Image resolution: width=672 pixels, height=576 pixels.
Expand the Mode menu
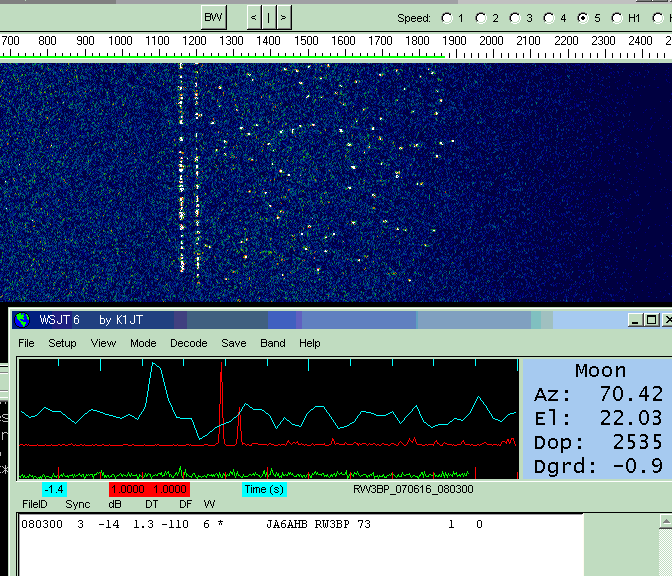(x=143, y=343)
